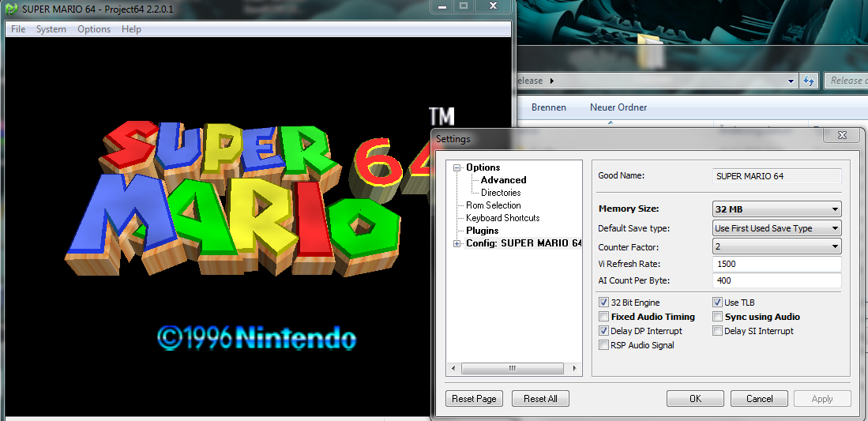The height and width of the screenshot is (421, 868).
Task: Open the Help menu in Project64
Action: (131, 29)
